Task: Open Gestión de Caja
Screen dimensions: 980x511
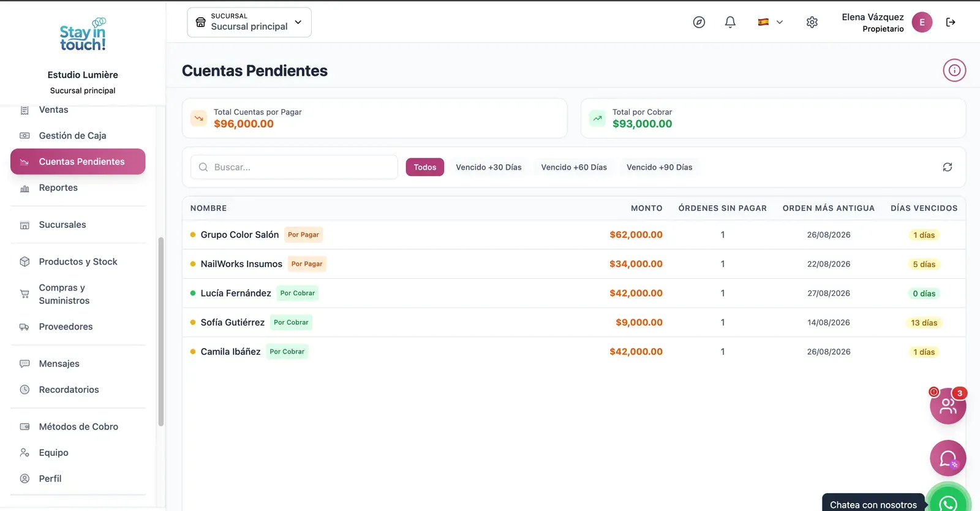Action: pos(78,135)
